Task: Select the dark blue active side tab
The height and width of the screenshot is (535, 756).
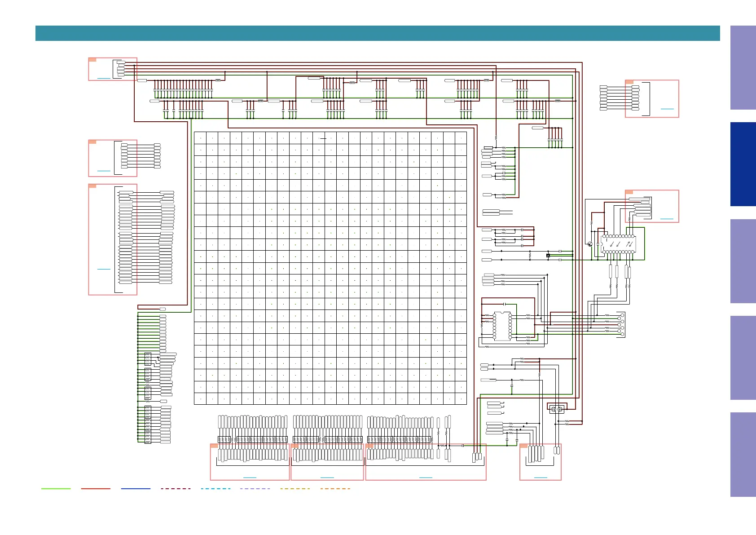Action: 743,164
